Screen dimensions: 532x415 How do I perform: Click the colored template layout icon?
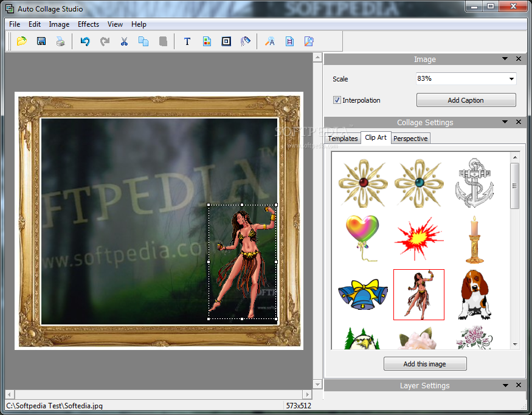pyautogui.click(x=207, y=41)
